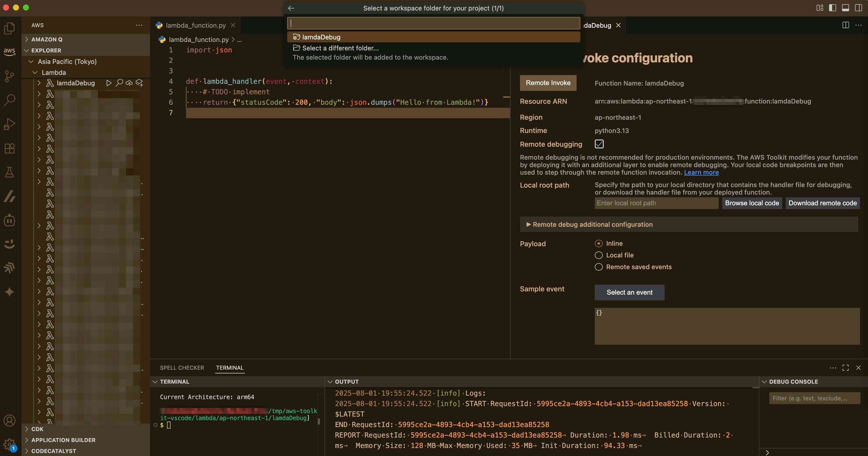
Task: Click the Enter local root path field
Action: [x=656, y=203]
